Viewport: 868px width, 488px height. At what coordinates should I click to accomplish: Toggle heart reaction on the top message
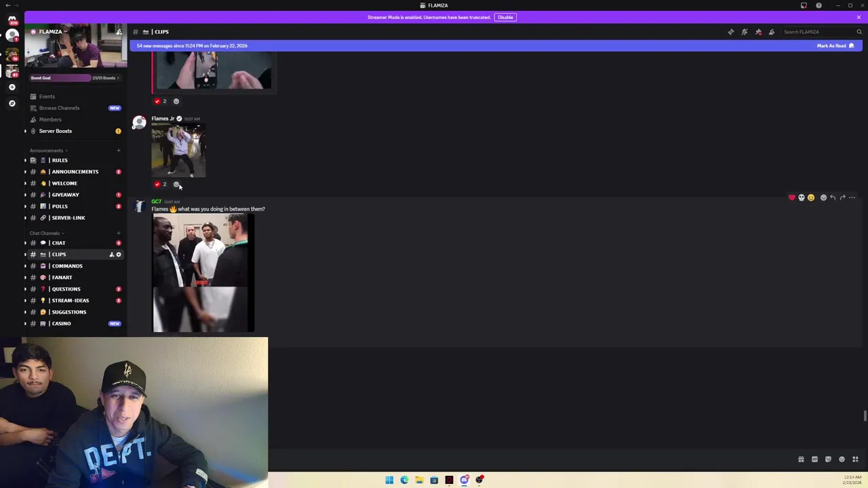click(161, 101)
